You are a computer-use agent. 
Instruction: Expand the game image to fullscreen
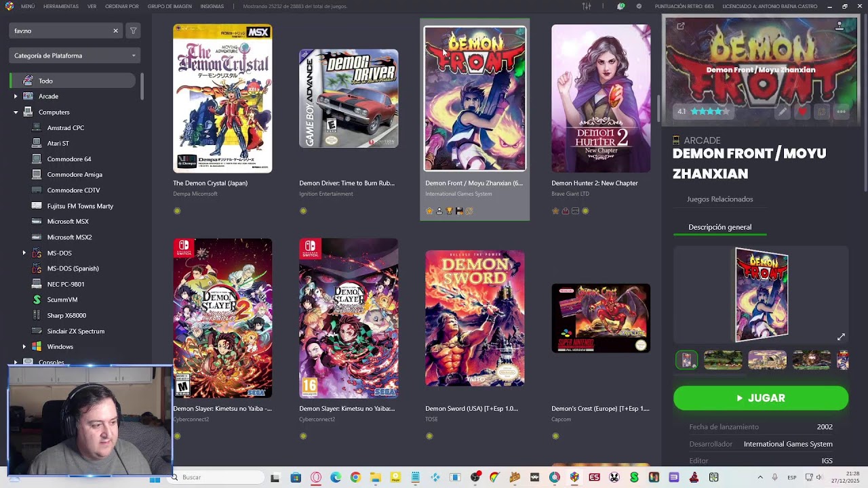841,337
